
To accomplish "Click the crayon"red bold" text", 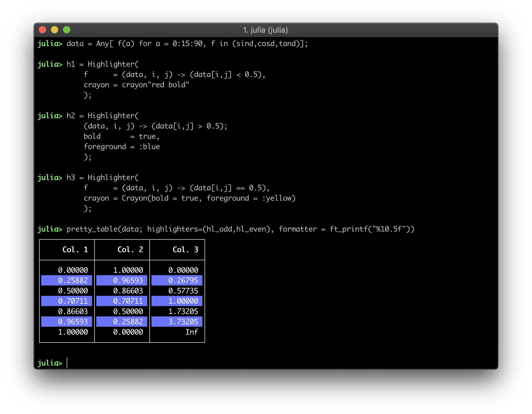I will click(x=155, y=85).
